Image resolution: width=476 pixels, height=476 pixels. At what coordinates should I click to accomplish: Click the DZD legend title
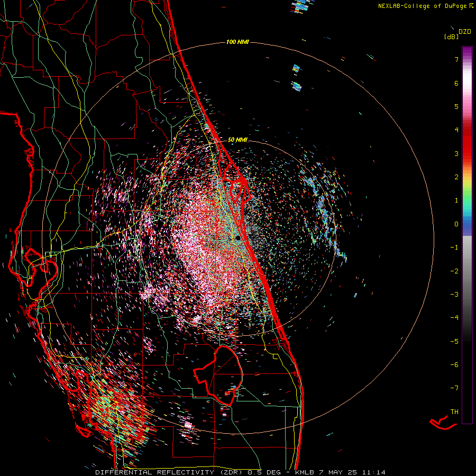[x=465, y=32]
